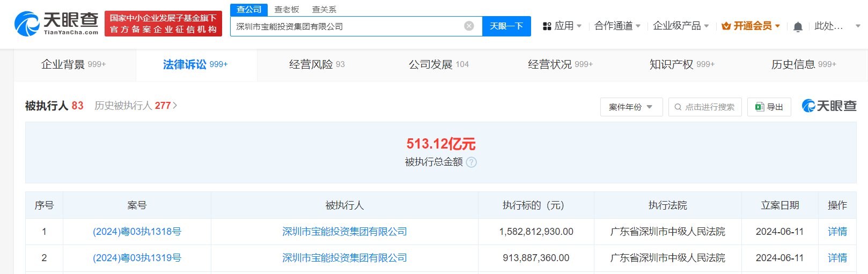Click the 513.12亿元 total amount

coord(441,144)
